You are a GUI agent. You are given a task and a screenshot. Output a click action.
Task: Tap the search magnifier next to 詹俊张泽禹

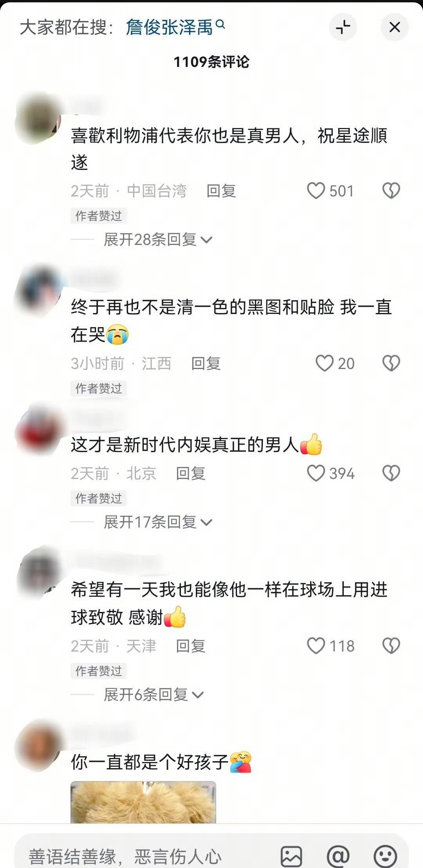pyautogui.click(x=221, y=25)
